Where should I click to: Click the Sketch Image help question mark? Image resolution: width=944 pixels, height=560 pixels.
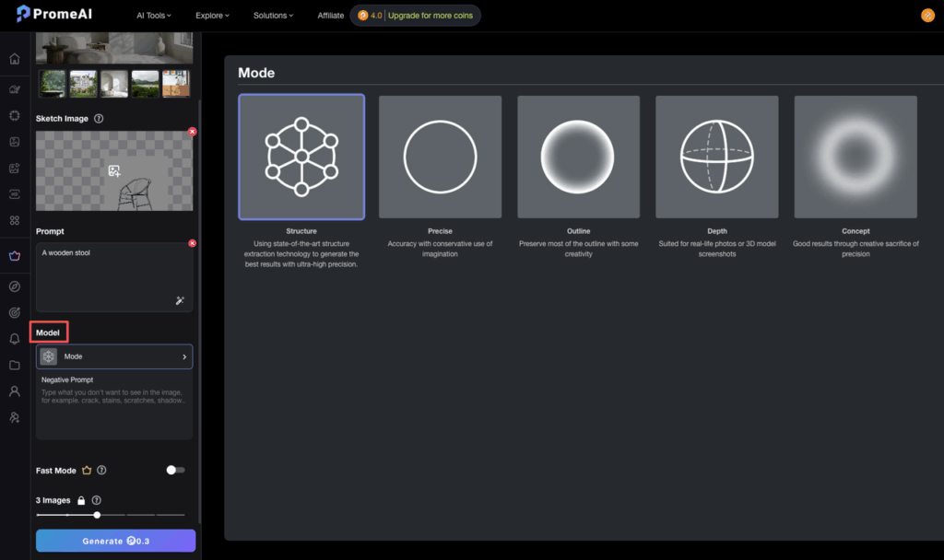[x=99, y=119]
